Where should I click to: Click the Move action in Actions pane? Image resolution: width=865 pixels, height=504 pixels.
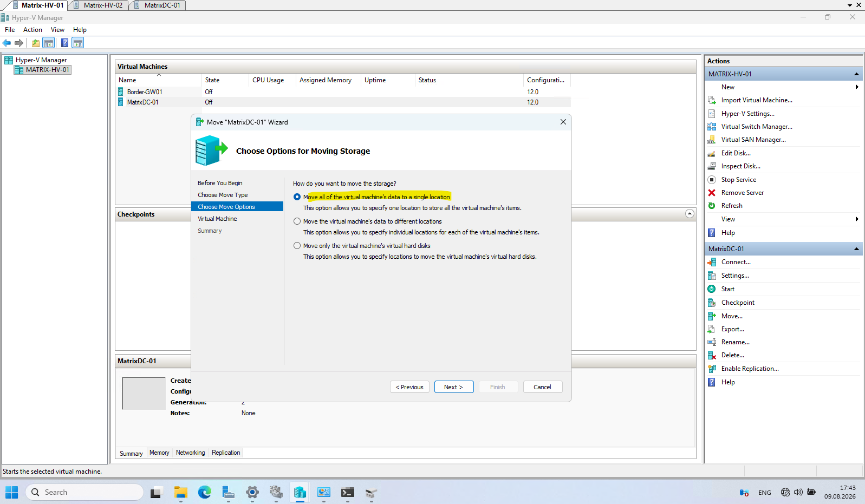point(732,316)
